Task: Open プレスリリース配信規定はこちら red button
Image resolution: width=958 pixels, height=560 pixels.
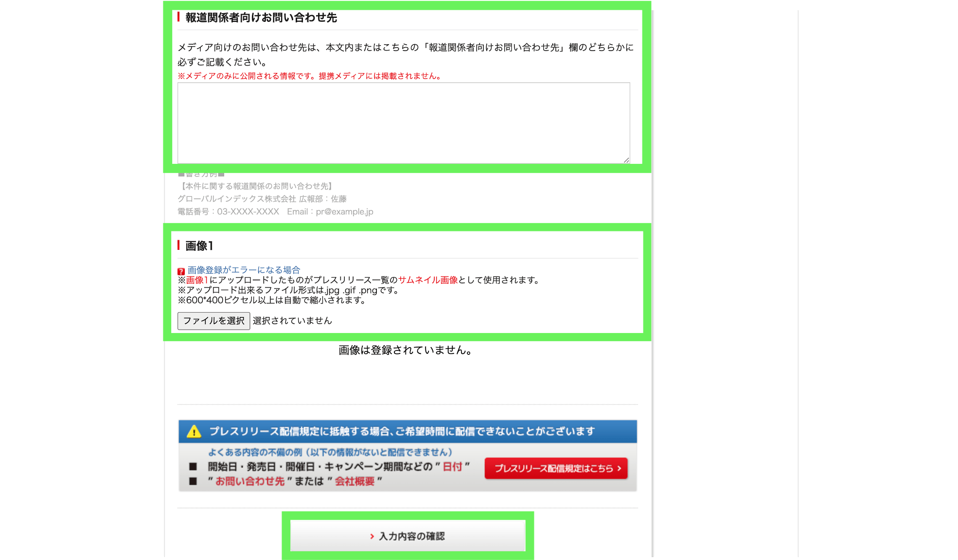Action: 555,469
